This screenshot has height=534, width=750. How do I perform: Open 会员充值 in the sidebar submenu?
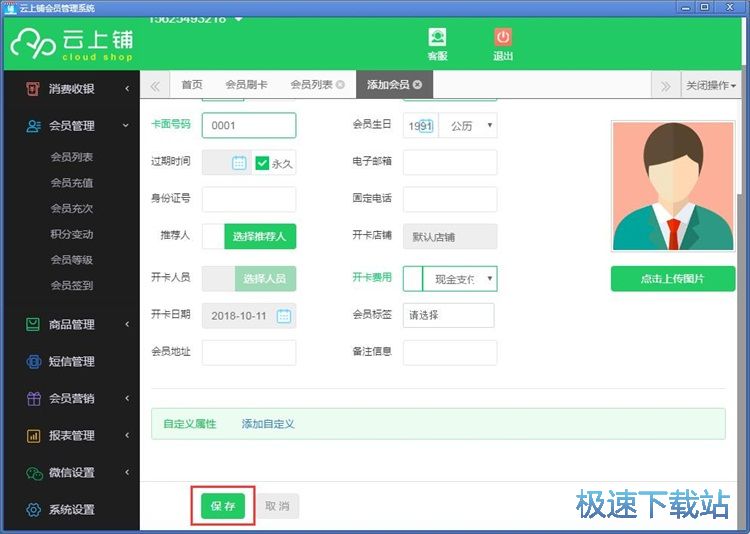(72, 183)
